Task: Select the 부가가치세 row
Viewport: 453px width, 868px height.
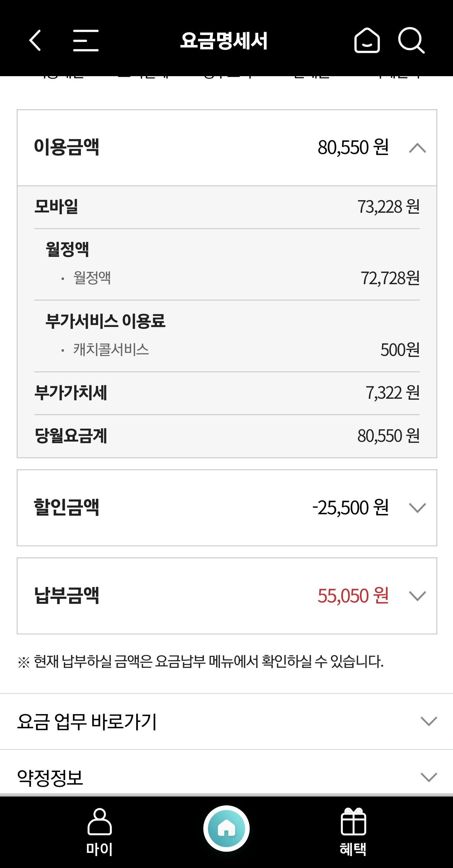Action: pyautogui.click(x=226, y=393)
